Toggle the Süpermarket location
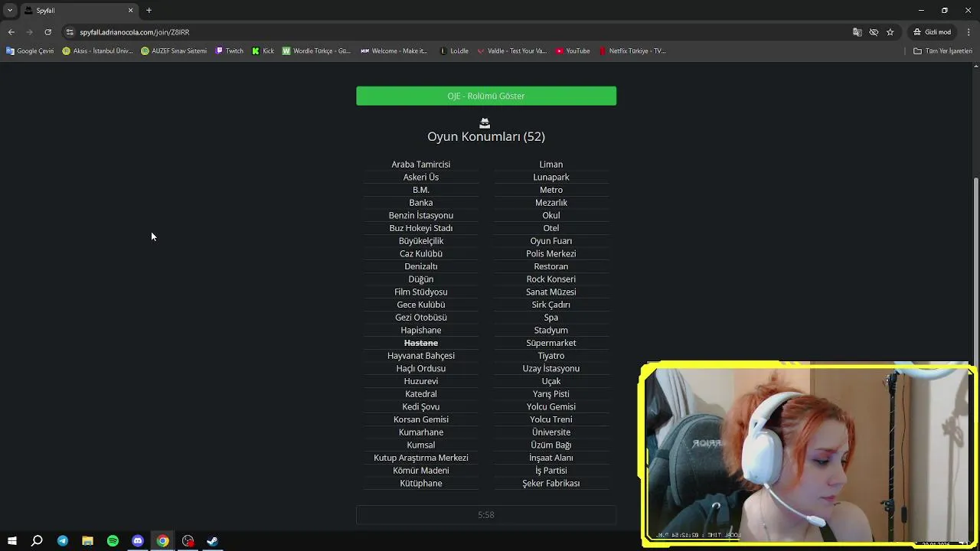The width and height of the screenshot is (980, 551). [551, 343]
